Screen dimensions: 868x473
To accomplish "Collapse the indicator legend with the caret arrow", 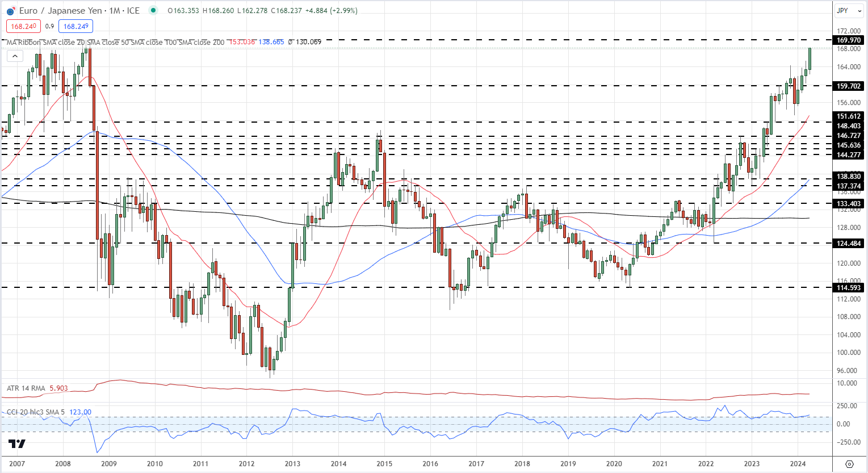I will point(15,56).
